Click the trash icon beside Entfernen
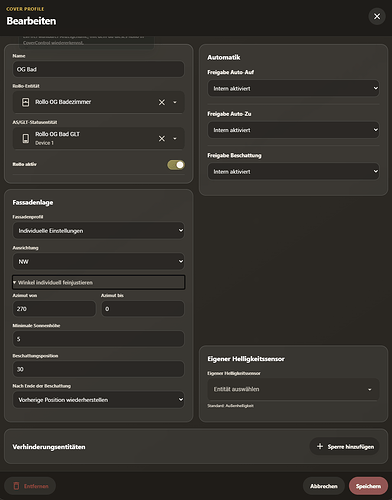 (x=16, y=486)
